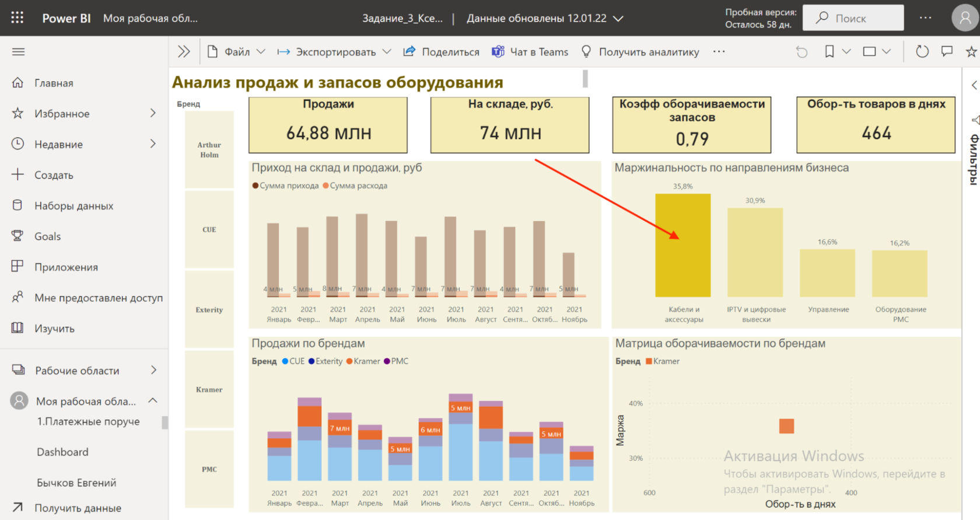This screenshot has width=980, height=520.
Task: Open 1.Платежные поруче workspace item
Action: [88, 421]
